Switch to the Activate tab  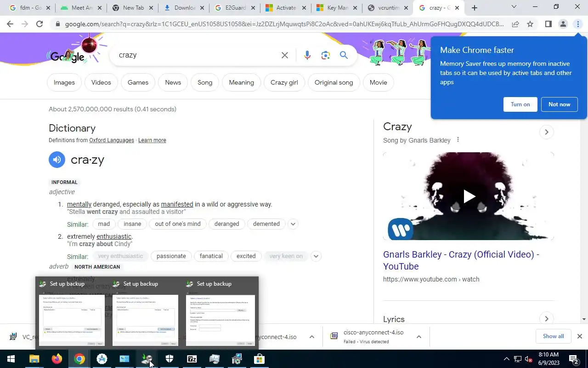click(x=286, y=8)
